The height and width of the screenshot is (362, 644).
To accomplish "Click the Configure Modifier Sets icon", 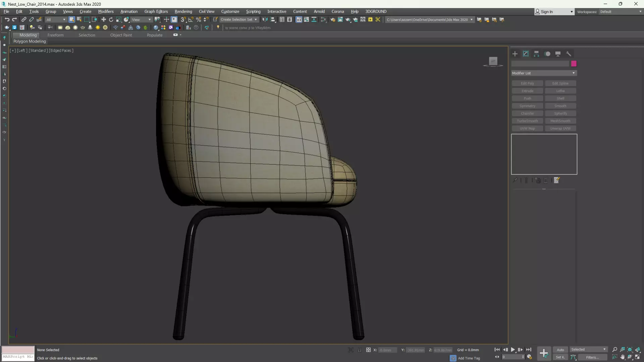I will point(557,180).
